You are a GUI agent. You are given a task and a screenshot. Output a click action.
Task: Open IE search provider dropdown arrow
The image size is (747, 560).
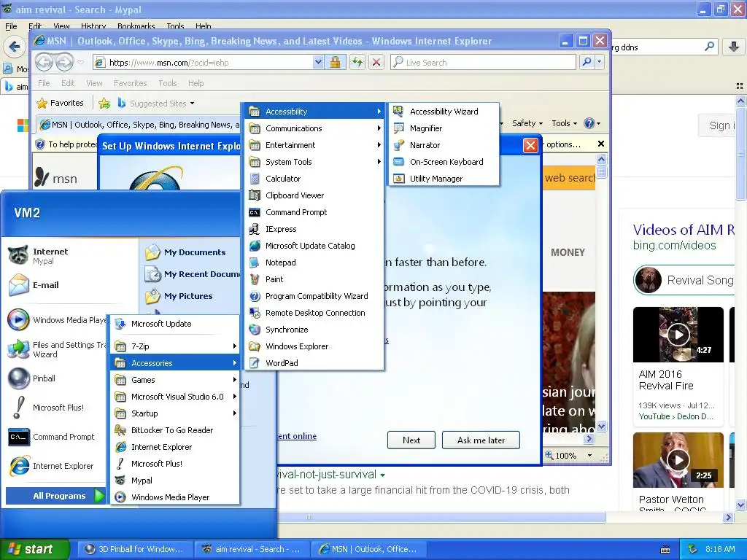click(600, 63)
